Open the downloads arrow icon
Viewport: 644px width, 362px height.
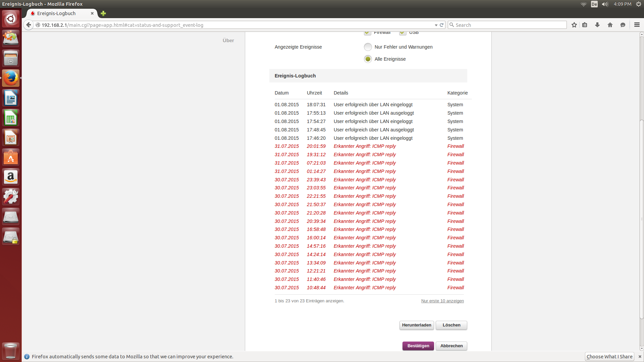(x=597, y=25)
